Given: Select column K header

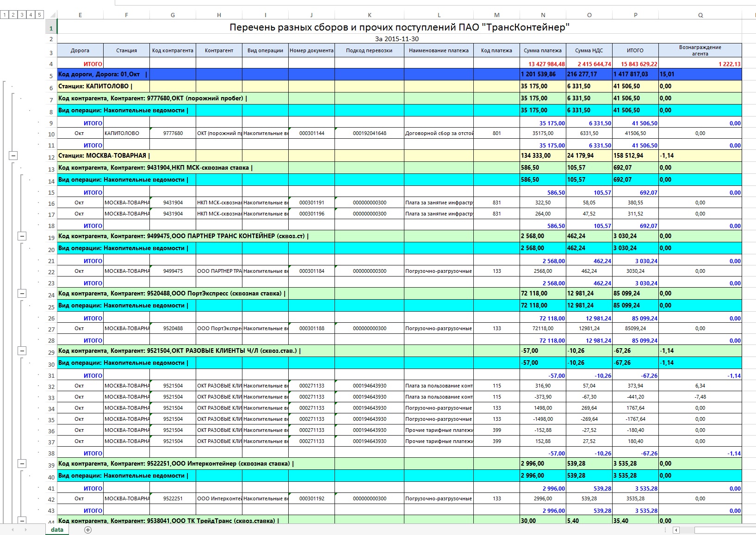Looking at the screenshot, I should click(369, 15).
